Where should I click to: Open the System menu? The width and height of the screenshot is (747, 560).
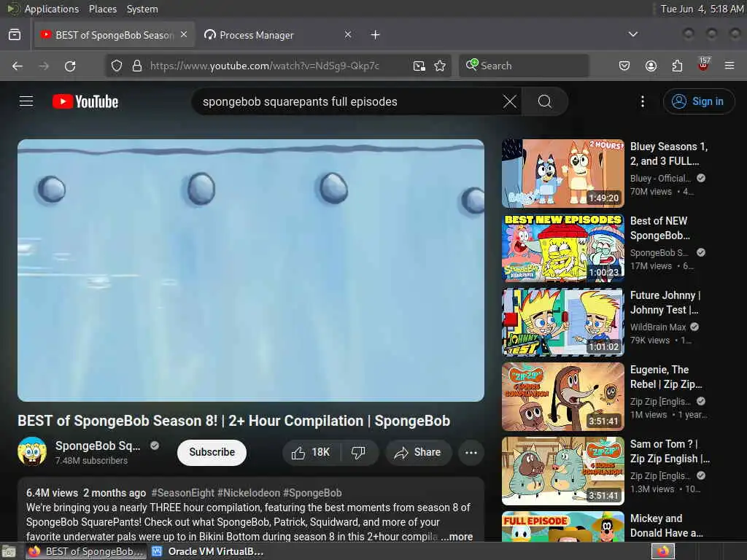click(x=142, y=9)
